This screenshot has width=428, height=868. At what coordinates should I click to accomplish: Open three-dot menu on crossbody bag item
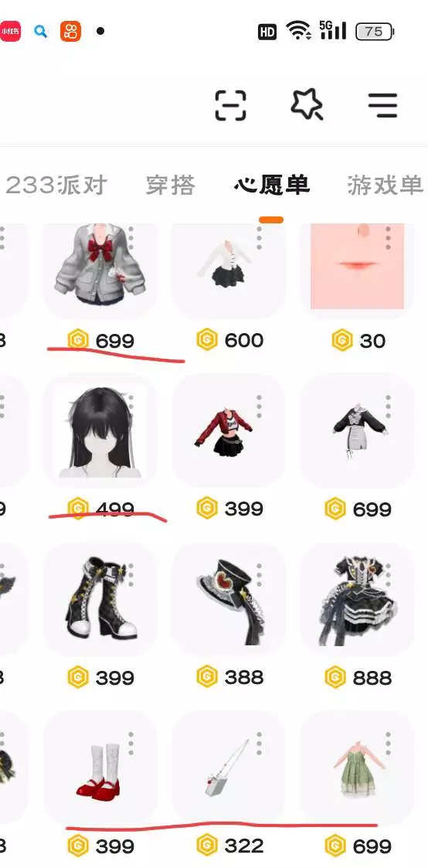pyautogui.click(x=260, y=743)
